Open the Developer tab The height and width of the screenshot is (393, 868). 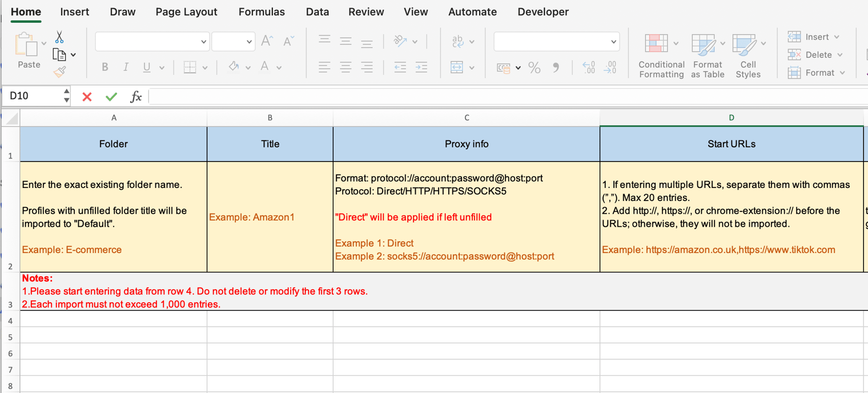pyautogui.click(x=543, y=11)
